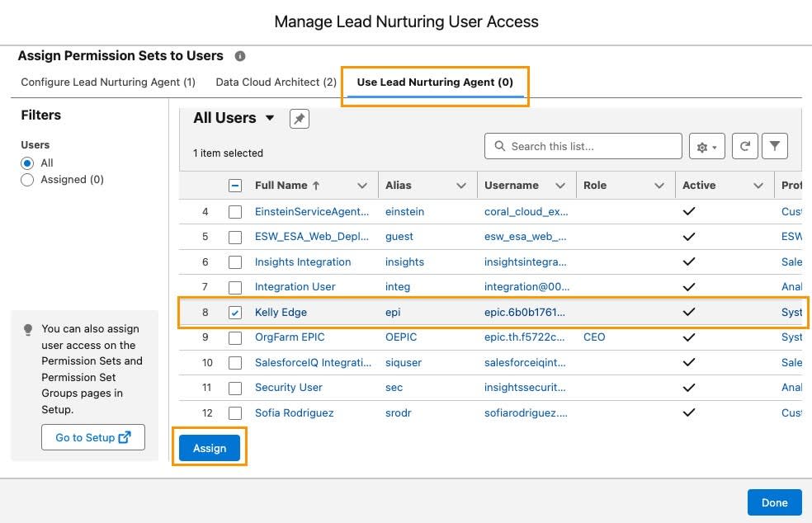Deselect the Kelly Edge checkbox
Screen dimensions: 812x523
[x=235, y=312]
